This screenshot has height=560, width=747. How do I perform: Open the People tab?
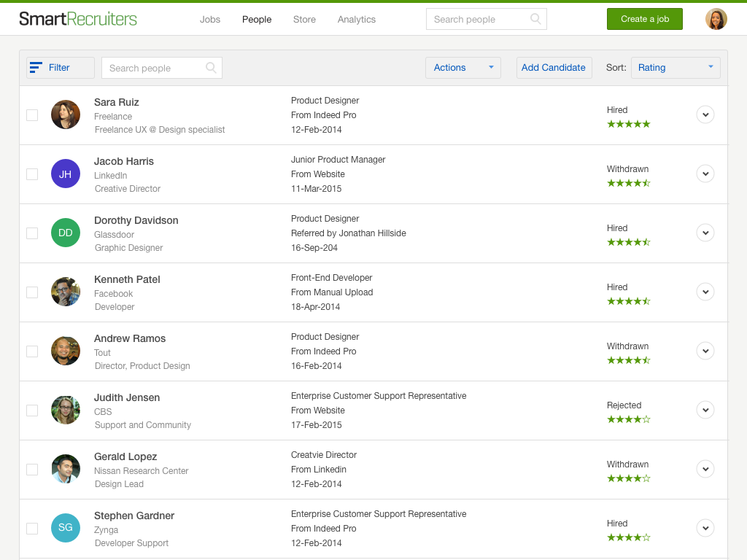[257, 20]
